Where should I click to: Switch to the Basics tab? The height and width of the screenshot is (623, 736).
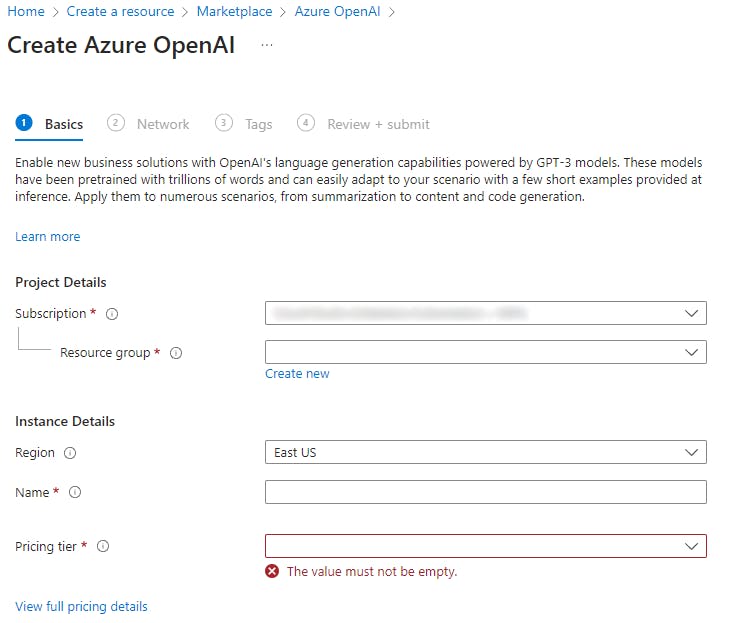[x=63, y=124]
